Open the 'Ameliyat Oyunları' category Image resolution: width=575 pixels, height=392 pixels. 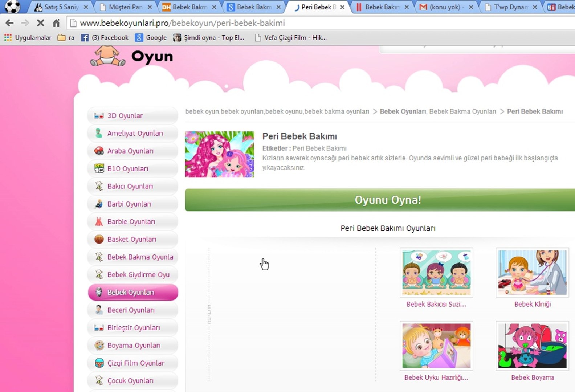click(133, 133)
